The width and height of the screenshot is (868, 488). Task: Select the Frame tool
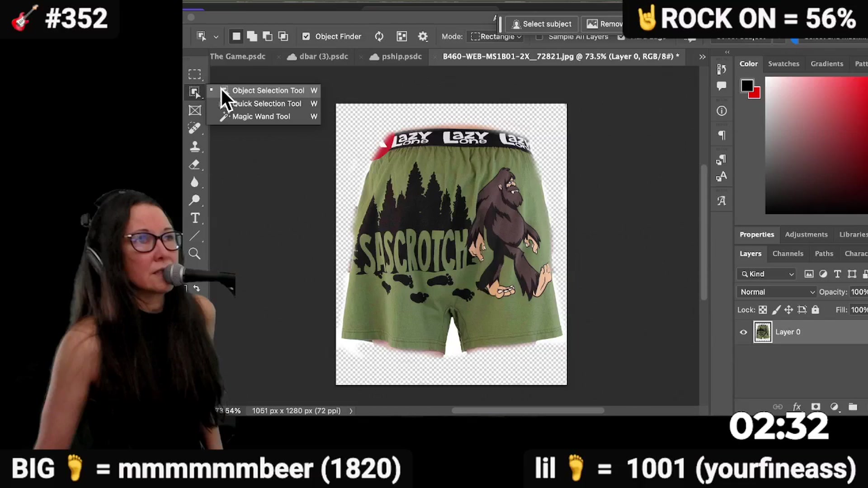pyautogui.click(x=195, y=110)
